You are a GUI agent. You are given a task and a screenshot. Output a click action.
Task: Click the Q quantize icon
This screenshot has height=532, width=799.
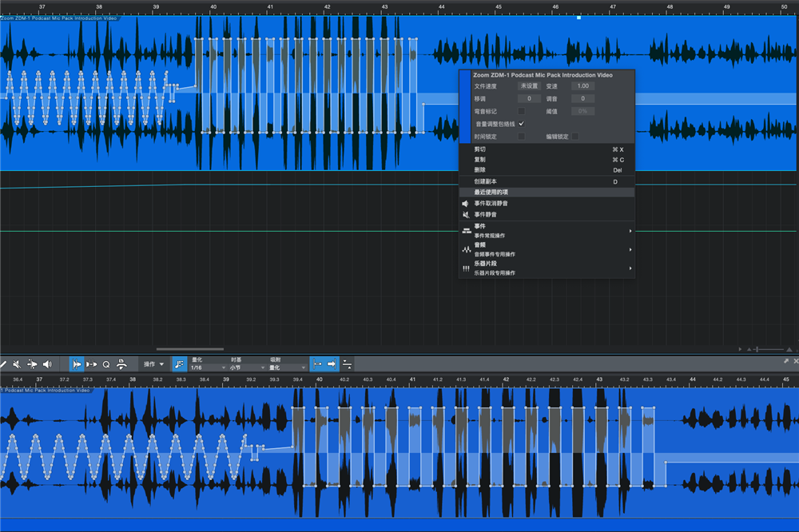click(x=106, y=363)
